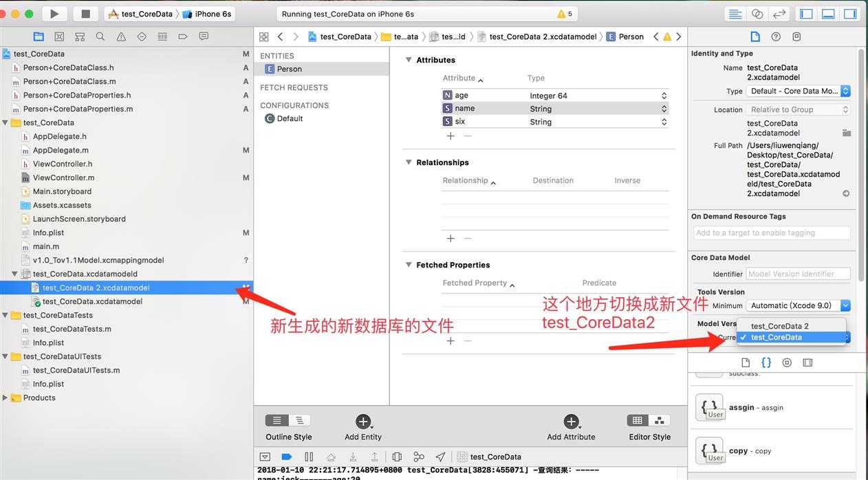Hide the debug area with disclosure button
Viewport: 868px width, 480px height.
265,457
